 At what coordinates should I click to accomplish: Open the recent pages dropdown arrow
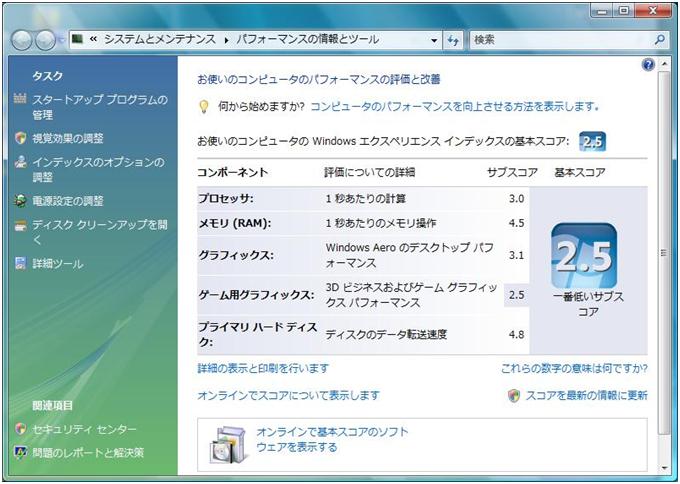click(x=61, y=40)
